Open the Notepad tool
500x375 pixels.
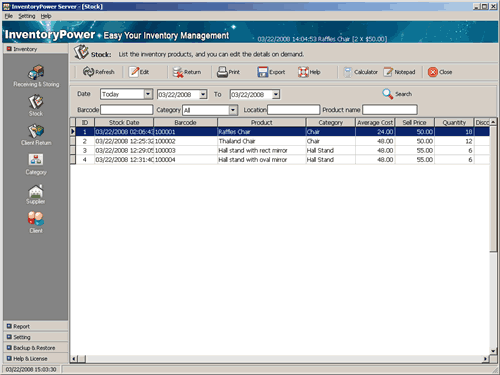(x=399, y=72)
